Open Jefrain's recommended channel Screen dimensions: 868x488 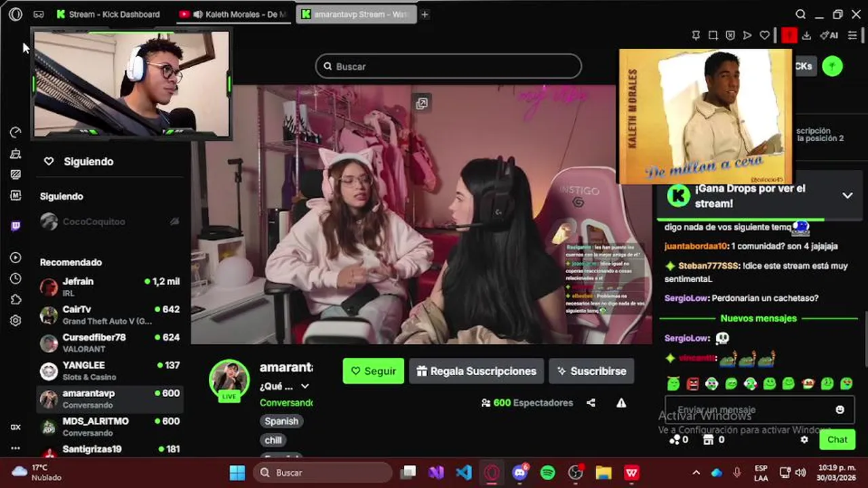tap(110, 287)
